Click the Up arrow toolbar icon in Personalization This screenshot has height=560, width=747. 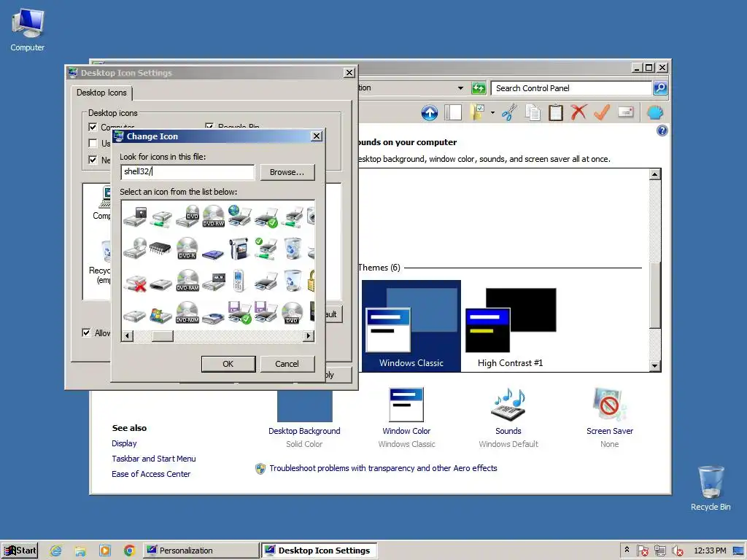[429, 113]
